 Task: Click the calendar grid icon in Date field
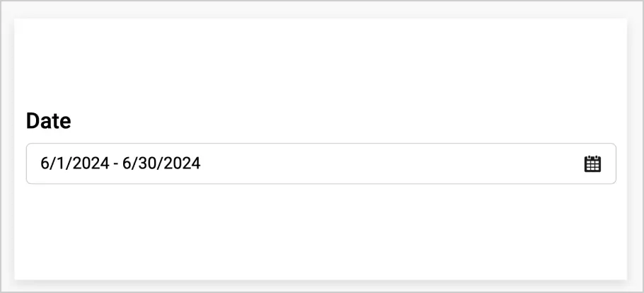pyautogui.click(x=592, y=163)
